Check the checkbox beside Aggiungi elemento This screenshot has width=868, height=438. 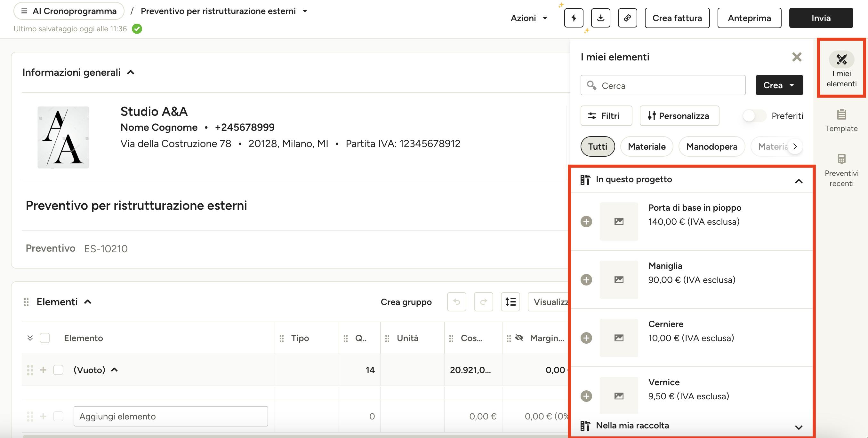coord(58,417)
